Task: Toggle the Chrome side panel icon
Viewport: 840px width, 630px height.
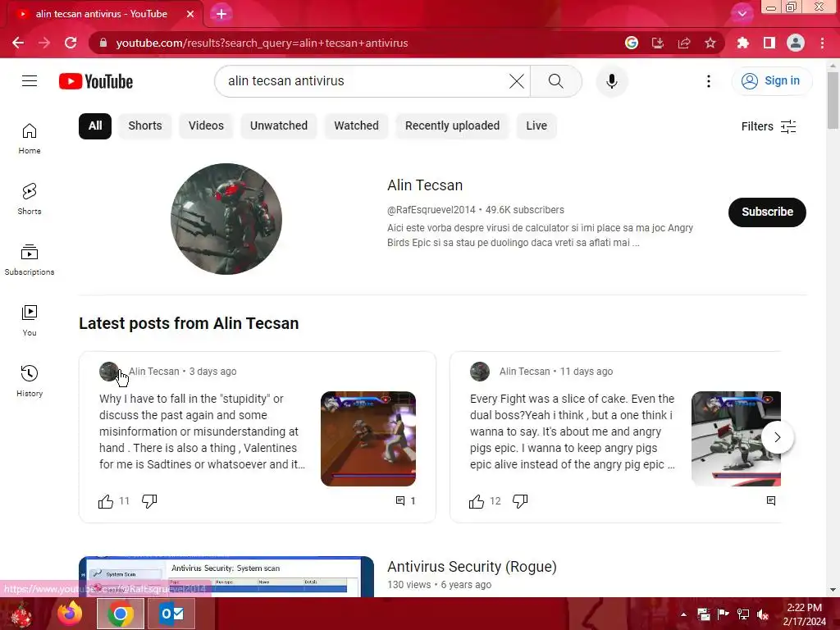Action: [x=769, y=43]
